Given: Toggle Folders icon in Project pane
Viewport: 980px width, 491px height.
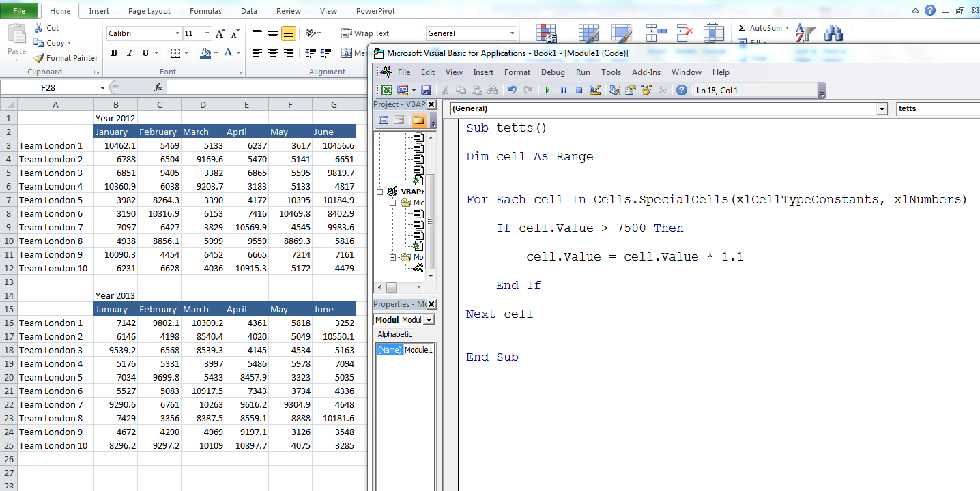Looking at the screenshot, I should click(418, 121).
